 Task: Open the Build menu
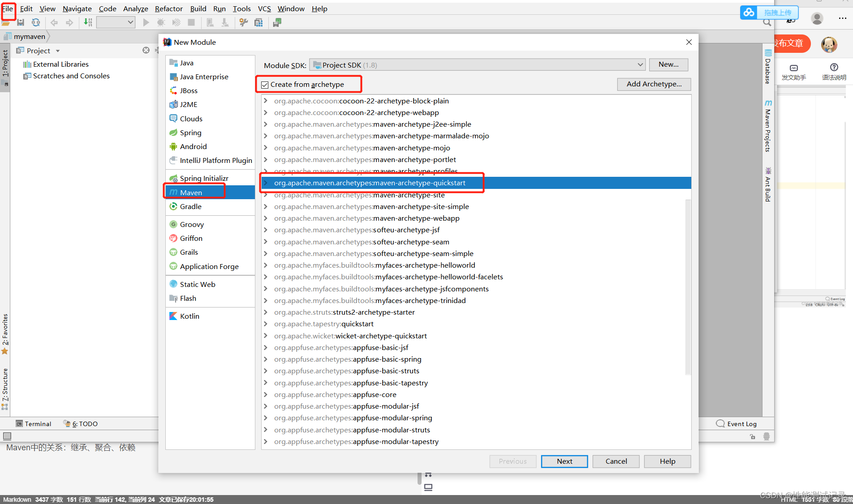click(198, 9)
